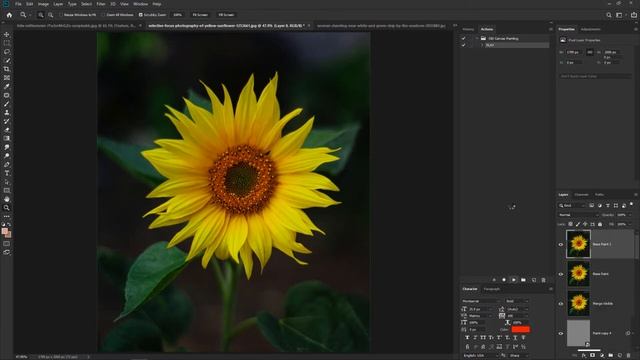Viewport: 640px width, 360px height.
Task: Switch to the Adjustments tab
Action: coord(591,29)
